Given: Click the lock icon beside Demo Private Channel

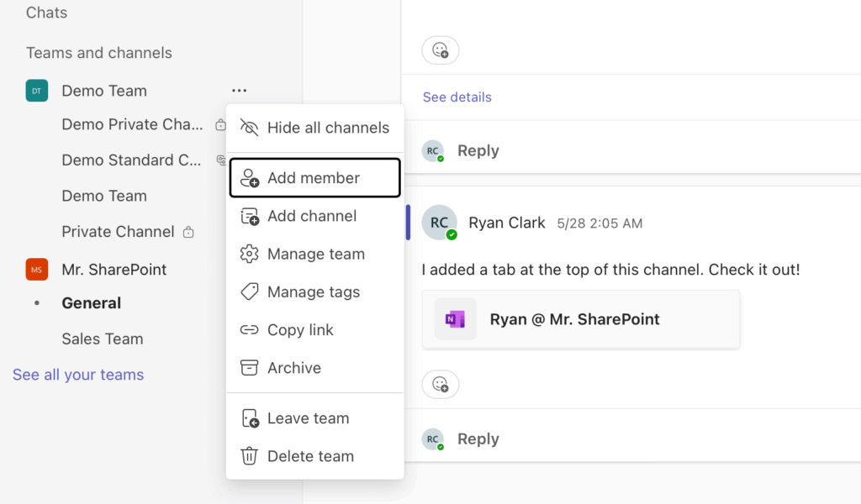Looking at the screenshot, I should (x=220, y=124).
